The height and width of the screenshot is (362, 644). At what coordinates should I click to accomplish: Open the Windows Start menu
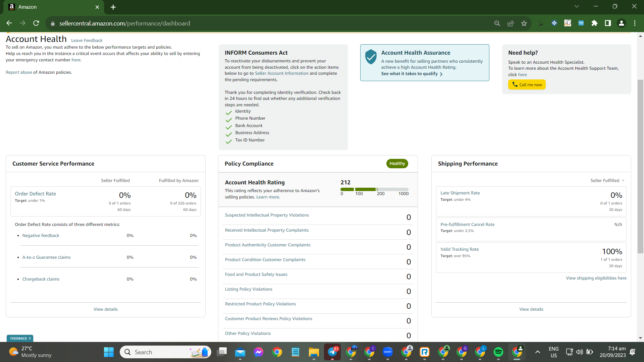click(x=109, y=352)
